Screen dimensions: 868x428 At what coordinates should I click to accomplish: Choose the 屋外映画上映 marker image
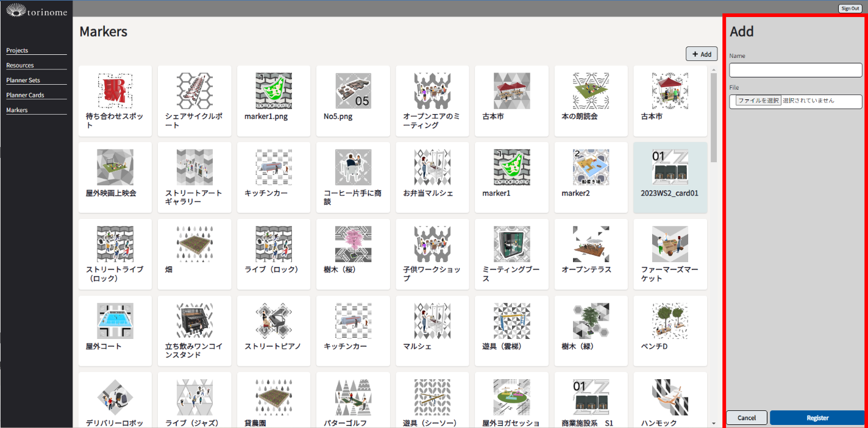[115, 167]
